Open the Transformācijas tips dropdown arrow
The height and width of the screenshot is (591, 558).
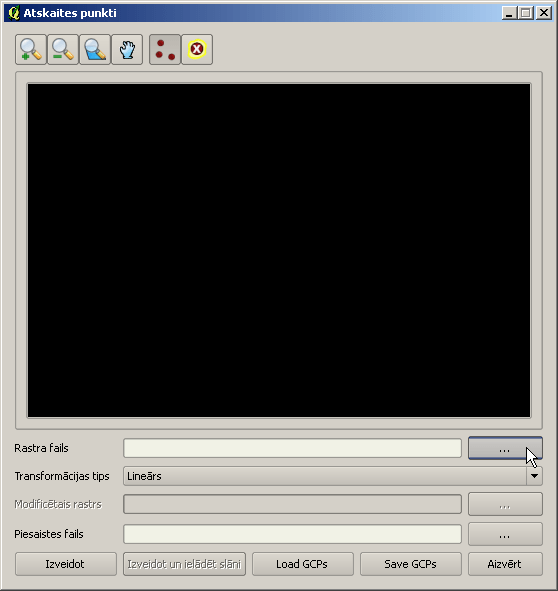click(x=534, y=476)
